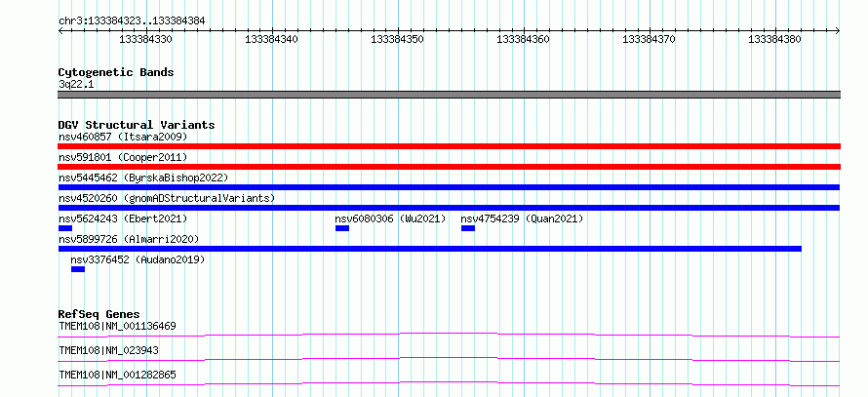The width and height of the screenshot is (868, 397).
Task: Select the small blue nsv3376452 variant block
Action: pos(78,269)
